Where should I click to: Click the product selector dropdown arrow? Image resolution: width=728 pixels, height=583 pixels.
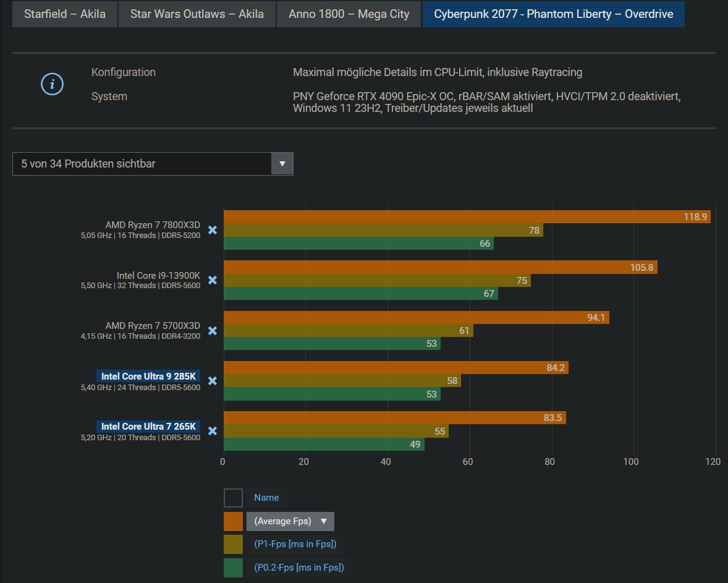pyautogui.click(x=282, y=163)
